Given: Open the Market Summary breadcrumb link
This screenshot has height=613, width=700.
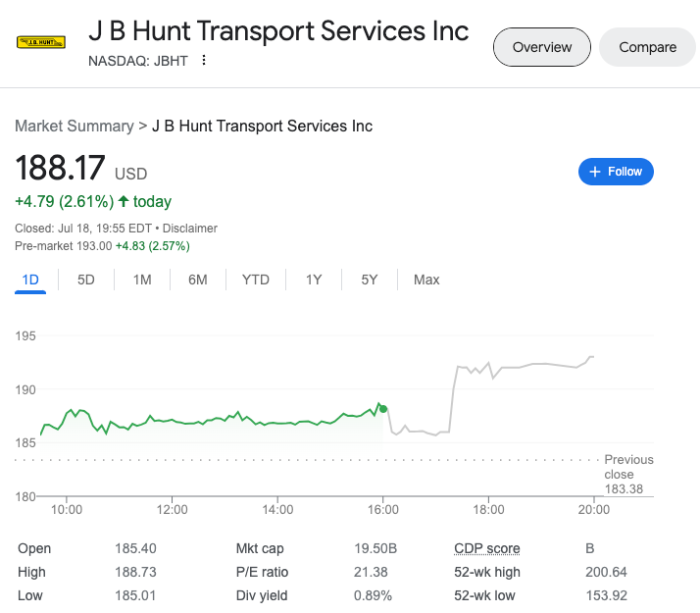Looking at the screenshot, I should (75, 126).
